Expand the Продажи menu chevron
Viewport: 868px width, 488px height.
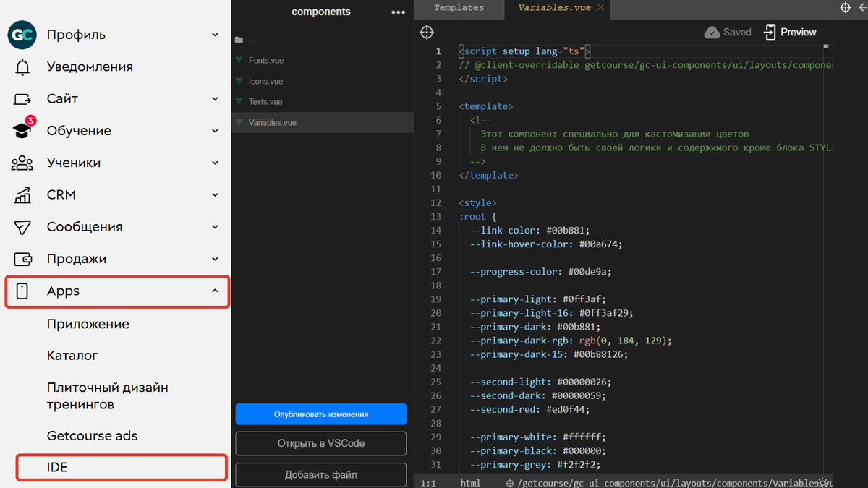coord(215,259)
